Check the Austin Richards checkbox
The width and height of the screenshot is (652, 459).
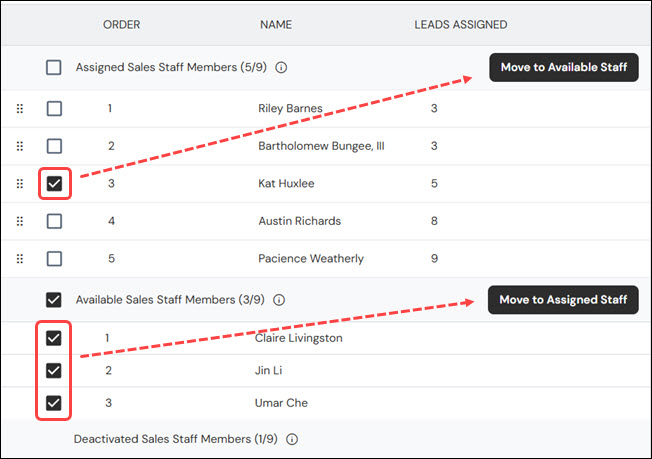[54, 221]
